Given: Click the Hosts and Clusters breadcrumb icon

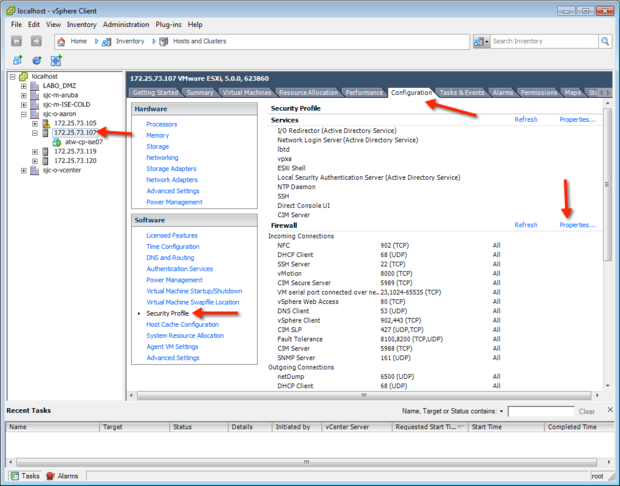Looking at the screenshot, I should 163,42.
